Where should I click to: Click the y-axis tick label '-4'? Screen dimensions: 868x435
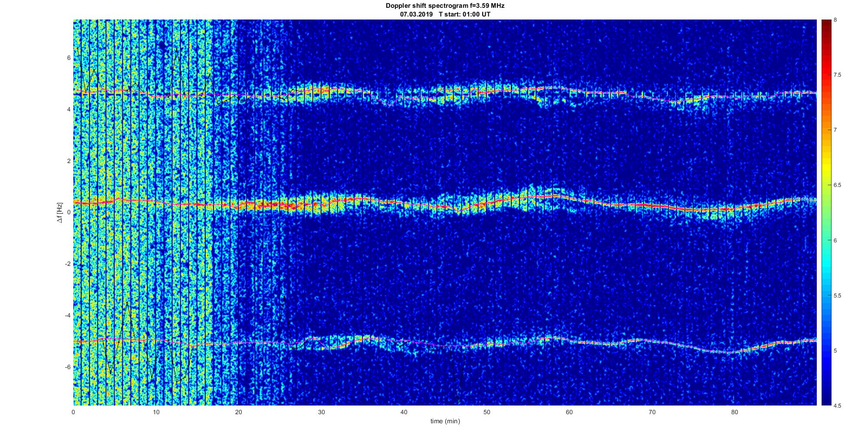pos(67,316)
